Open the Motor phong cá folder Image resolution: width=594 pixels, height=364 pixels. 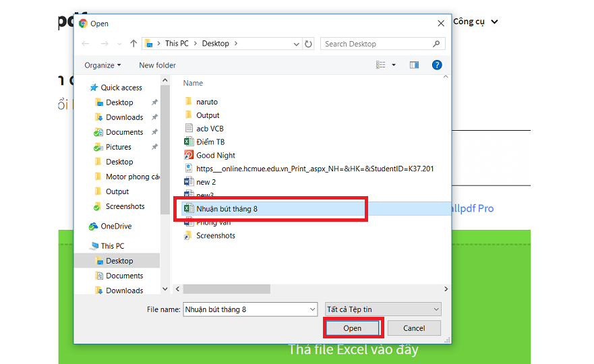pos(127,177)
